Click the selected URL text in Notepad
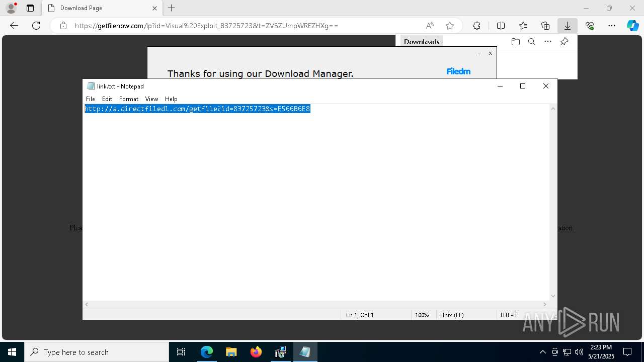644x362 pixels. (197, 109)
